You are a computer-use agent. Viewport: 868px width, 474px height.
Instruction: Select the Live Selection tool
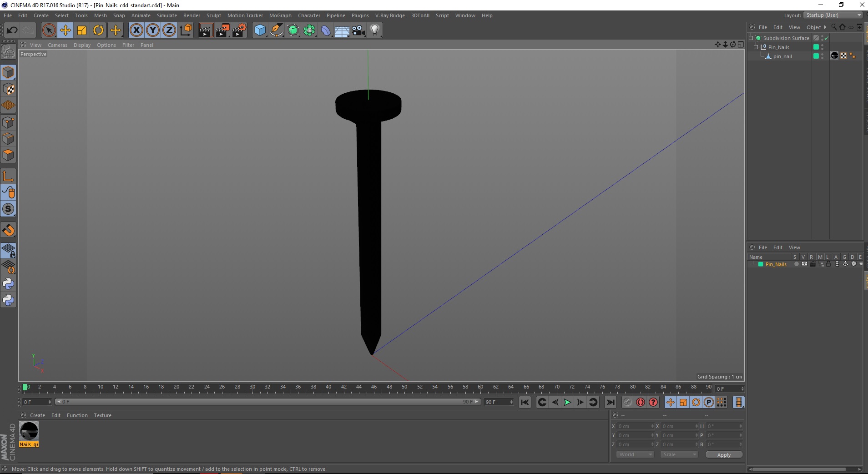[x=49, y=30]
